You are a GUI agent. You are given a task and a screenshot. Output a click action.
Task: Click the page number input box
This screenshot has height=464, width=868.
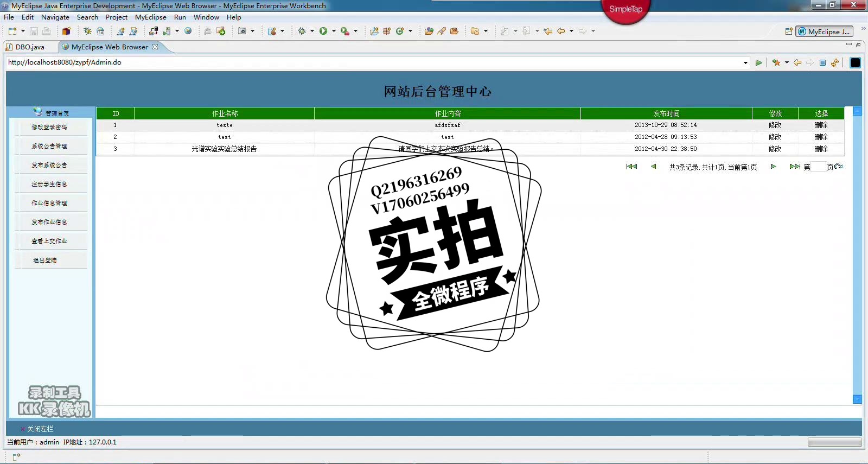819,167
